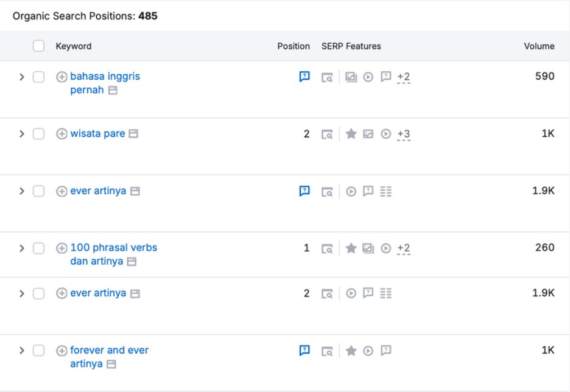
Task: Click blue featured snippet icon for forever and ever
Action: [x=304, y=350]
